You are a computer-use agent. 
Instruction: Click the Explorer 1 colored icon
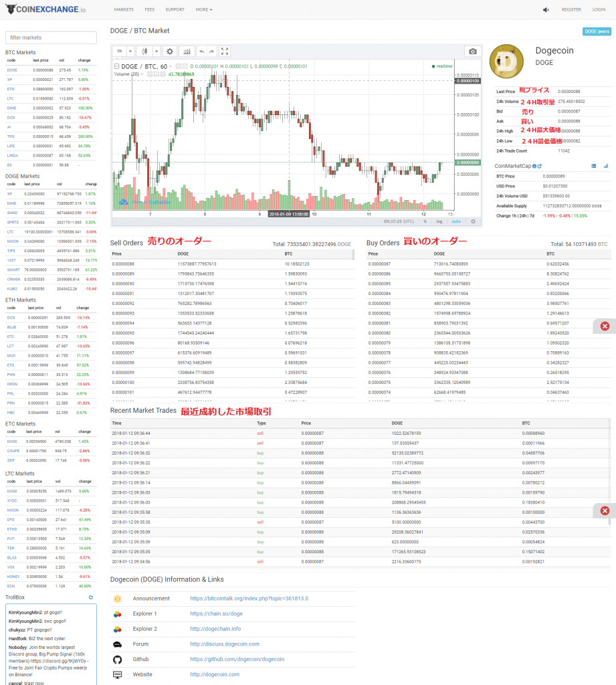[117, 614]
